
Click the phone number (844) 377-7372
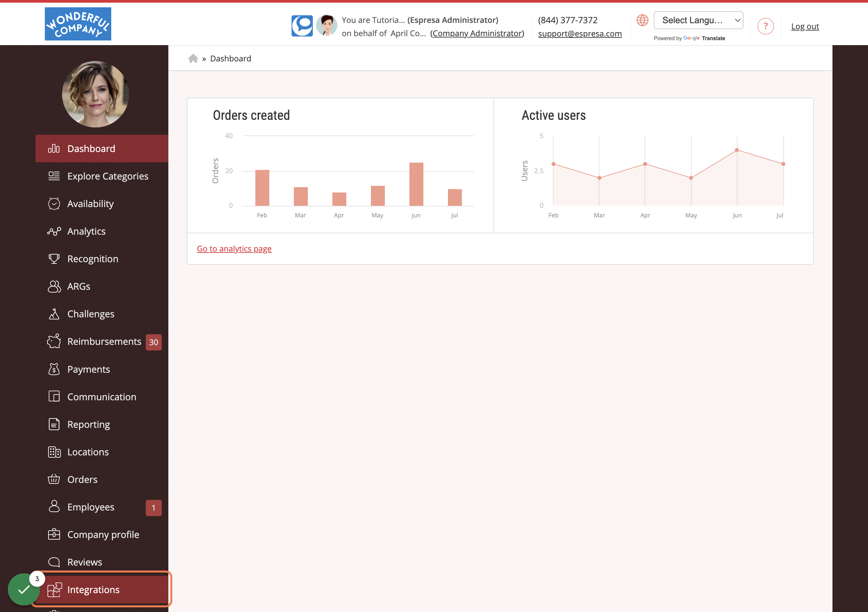(567, 20)
